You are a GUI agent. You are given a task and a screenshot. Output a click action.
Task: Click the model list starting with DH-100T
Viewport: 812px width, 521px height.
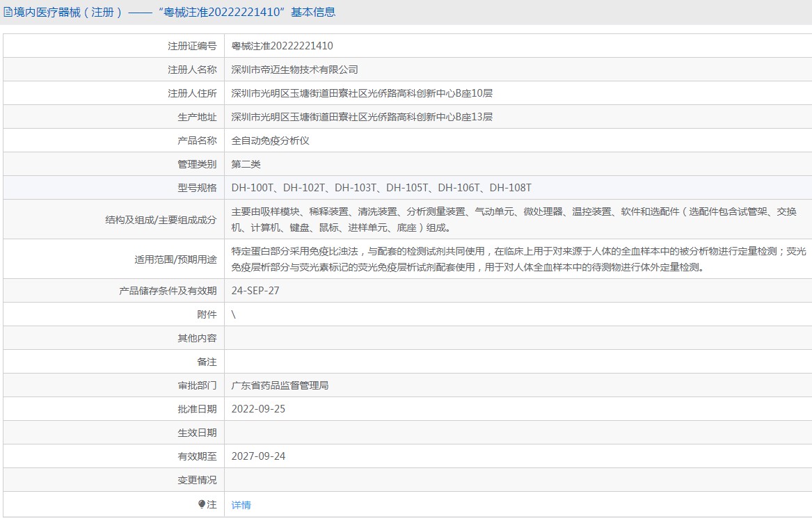click(381, 188)
